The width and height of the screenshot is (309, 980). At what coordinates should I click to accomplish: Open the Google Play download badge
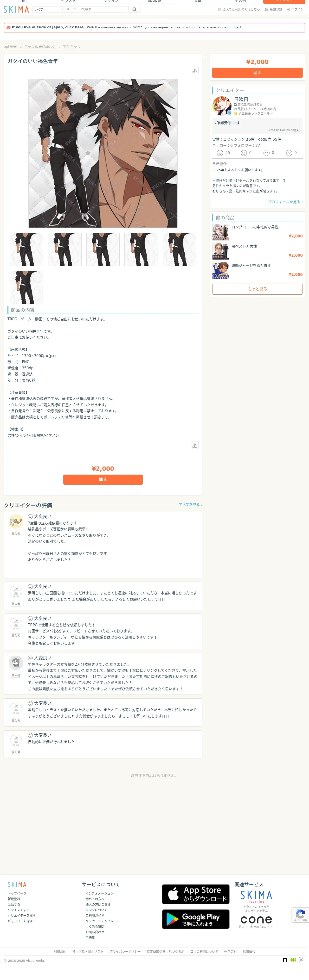(195, 919)
